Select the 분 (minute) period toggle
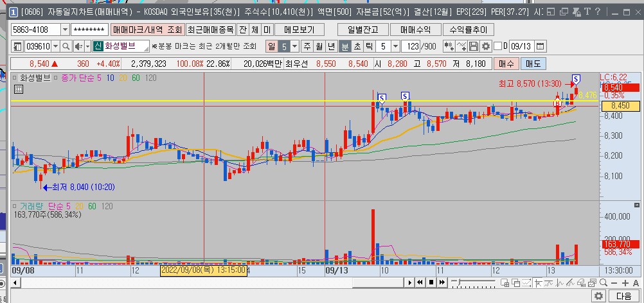This screenshot has height=303, width=644. pos(344,46)
